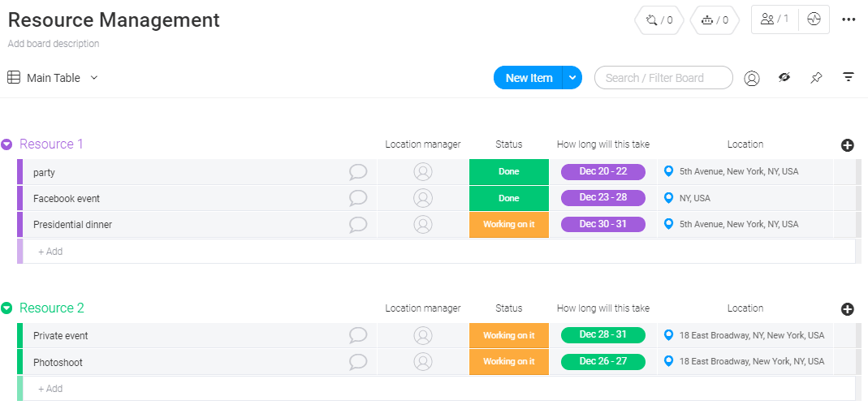The height and width of the screenshot is (405, 868).
Task: Click the board members button
Action: (x=775, y=19)
